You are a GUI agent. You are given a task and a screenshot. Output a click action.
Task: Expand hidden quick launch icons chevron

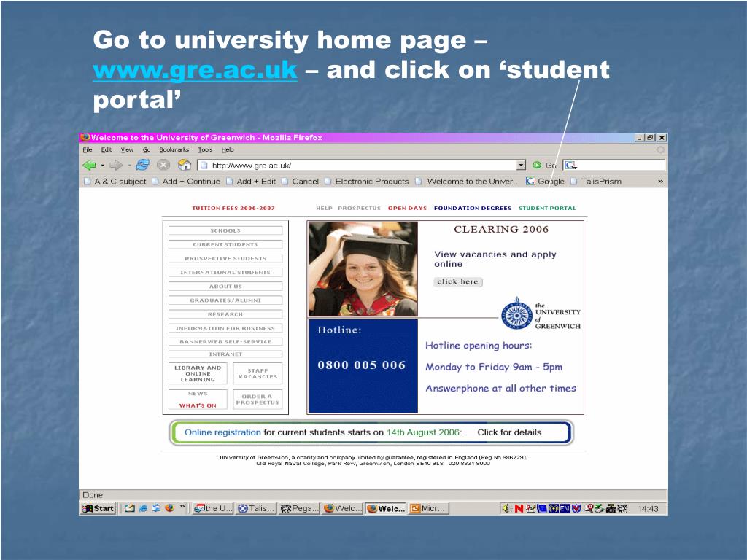click(x=182, y=507)
